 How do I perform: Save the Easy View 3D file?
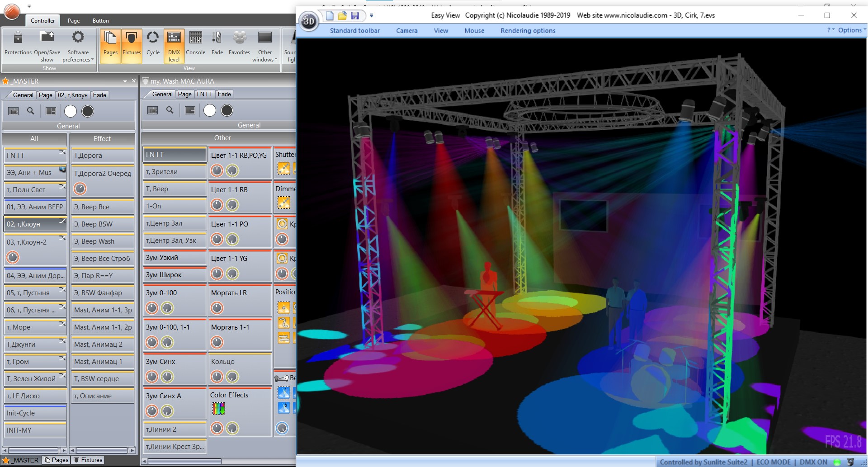(x=355, y=16)
